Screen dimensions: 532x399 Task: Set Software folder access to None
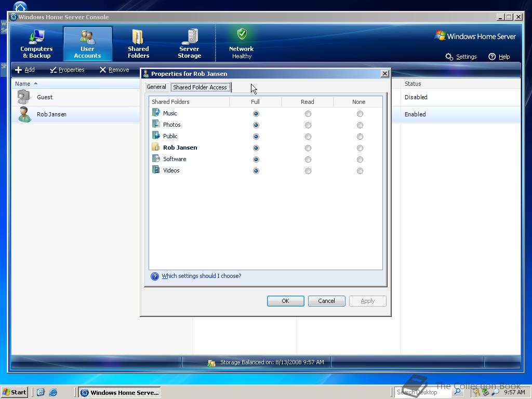[x=360, y=159]
